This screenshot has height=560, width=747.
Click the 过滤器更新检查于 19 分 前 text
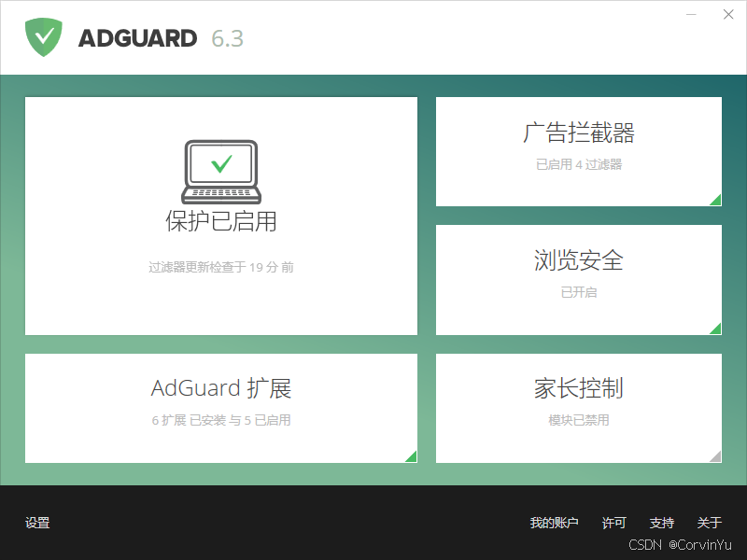(221, 267)
